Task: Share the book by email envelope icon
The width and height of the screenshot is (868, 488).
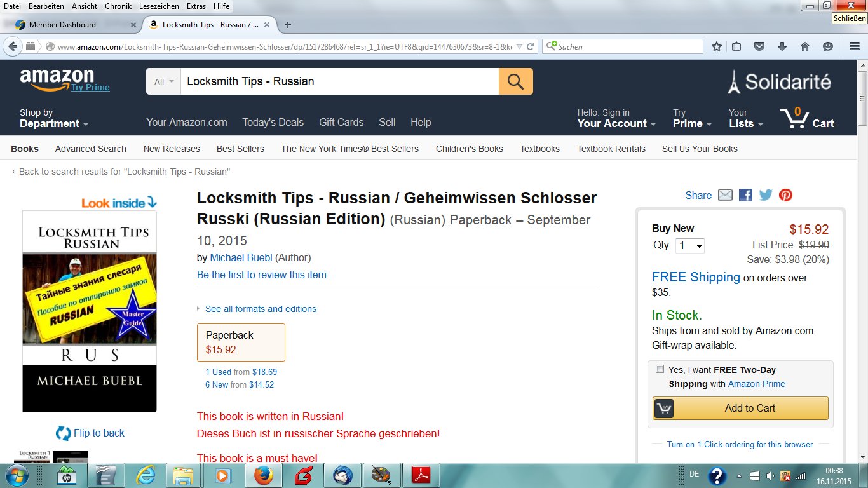Action: (725, 195)
